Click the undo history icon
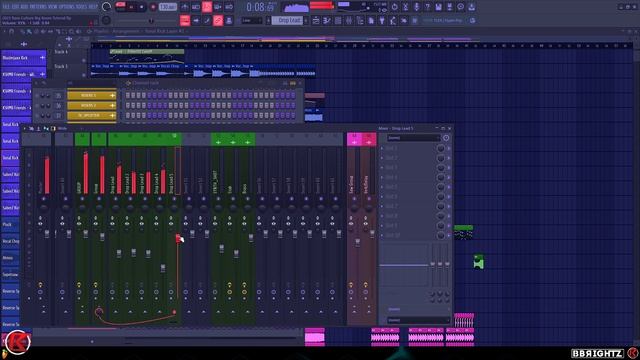This screenshot has height=360, width=640. click(x=394, y=7)
